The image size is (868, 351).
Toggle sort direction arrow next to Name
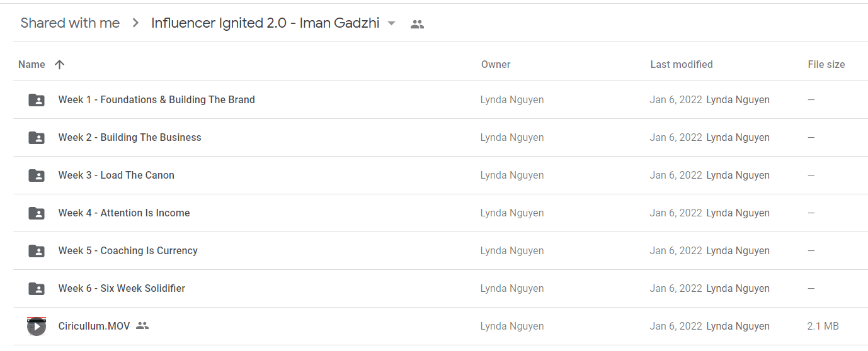coord(59,64)
